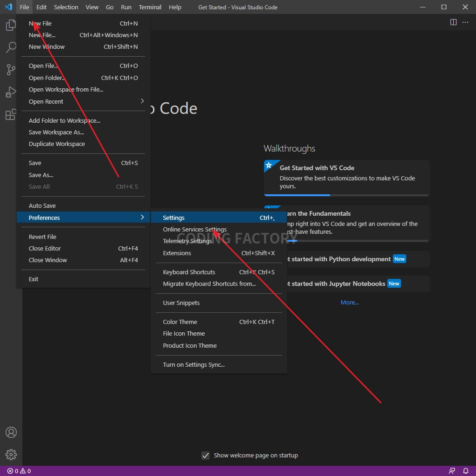
Task: Choose Open Folder...
Action: click(84, 78)
